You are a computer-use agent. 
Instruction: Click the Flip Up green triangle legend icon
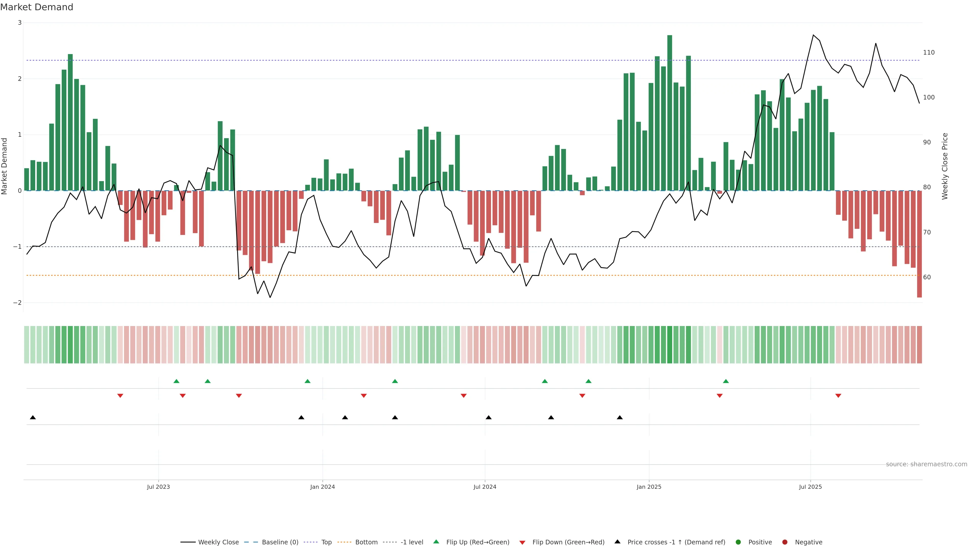tap(436, 542)
